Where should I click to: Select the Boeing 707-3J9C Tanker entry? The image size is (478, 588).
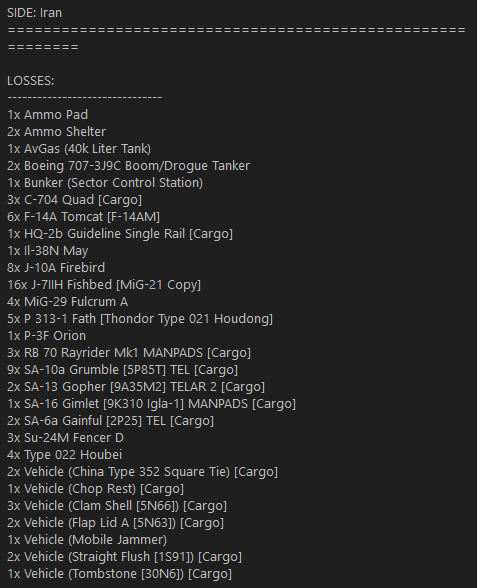129,166
